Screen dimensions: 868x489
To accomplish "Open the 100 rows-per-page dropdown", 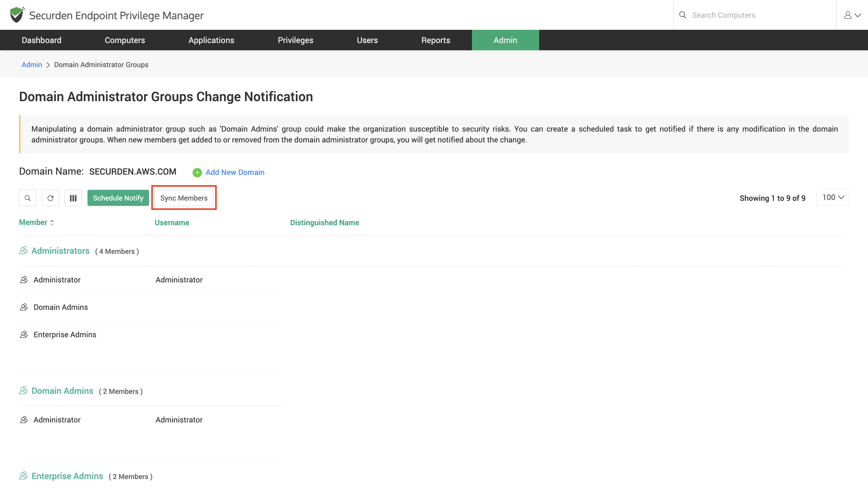I will tap(833, 197).
